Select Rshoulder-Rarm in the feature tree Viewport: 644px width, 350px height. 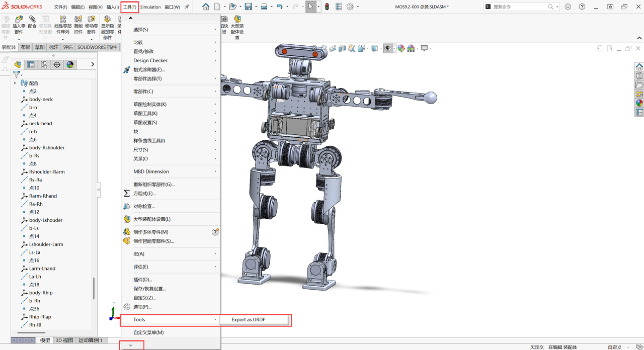47,171
